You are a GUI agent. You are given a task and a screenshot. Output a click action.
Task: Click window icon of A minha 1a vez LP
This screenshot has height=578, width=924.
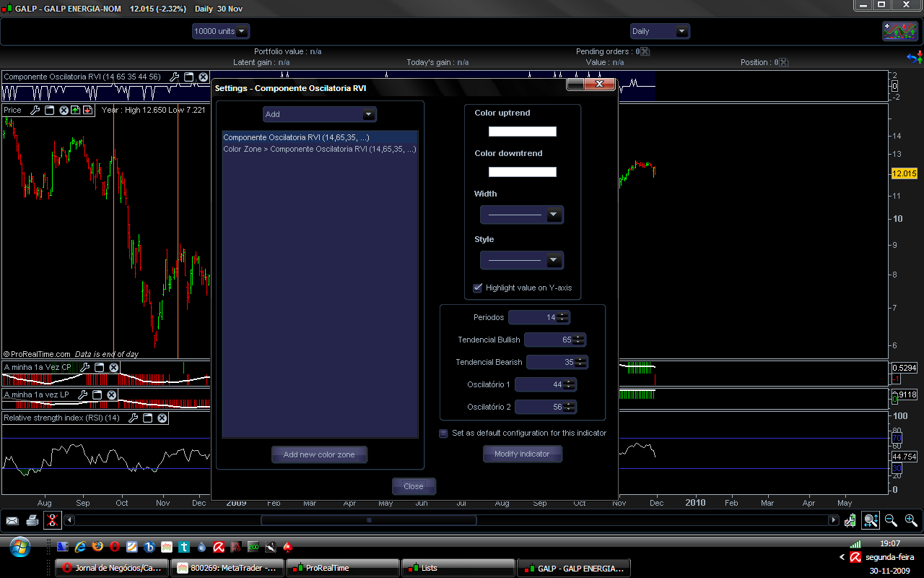[x=97, y=394]
